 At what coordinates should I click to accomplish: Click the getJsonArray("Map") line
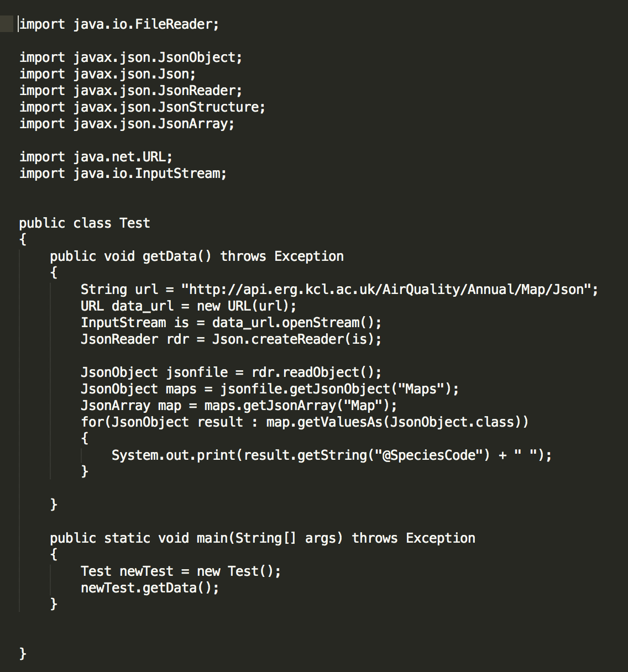tap(239, 406)
